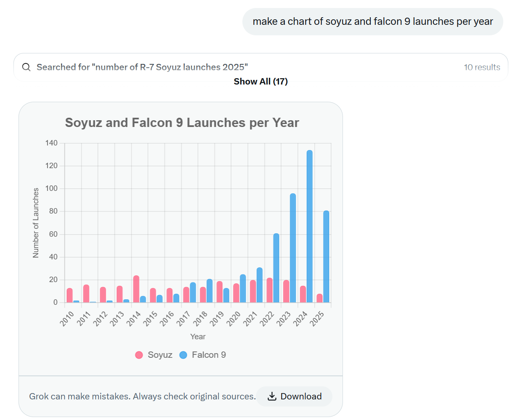Click the 'Year' x-axis title
The height and width of the screenshot is (420, 510).
(198, 337)
